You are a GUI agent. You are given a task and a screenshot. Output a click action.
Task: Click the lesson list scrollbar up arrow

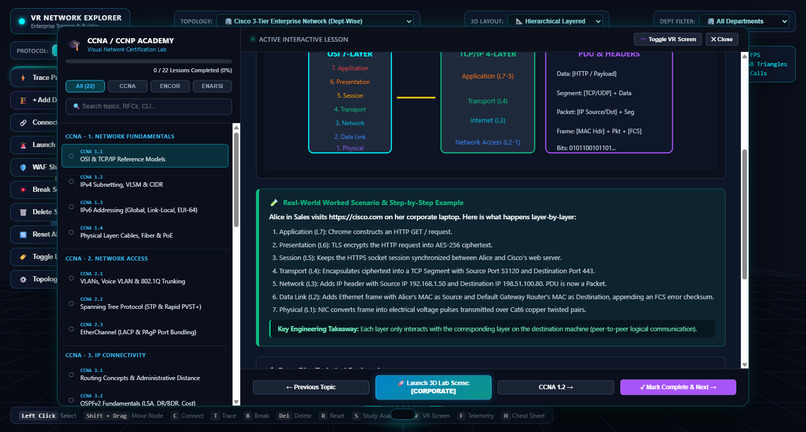[x=236, y=127]
